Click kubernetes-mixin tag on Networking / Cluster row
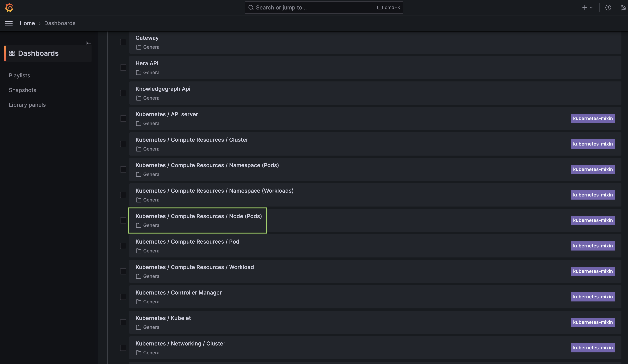 click(x=593, y=348)
